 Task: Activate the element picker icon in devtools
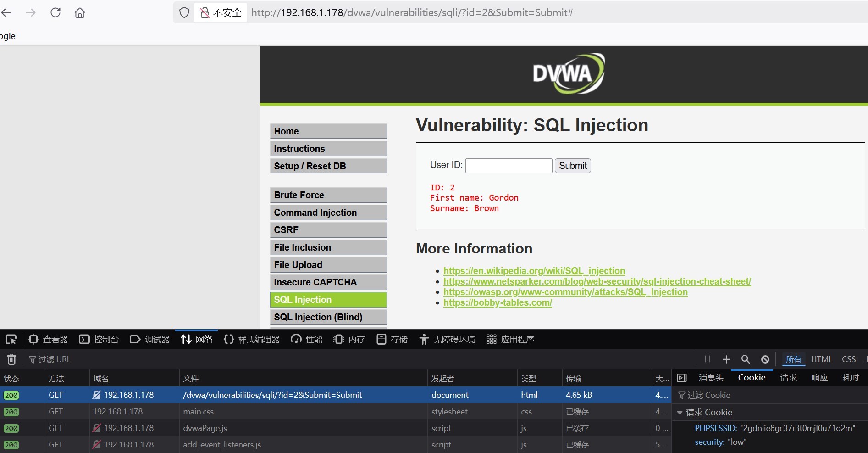pyautogui.click(x=11, y=340)
